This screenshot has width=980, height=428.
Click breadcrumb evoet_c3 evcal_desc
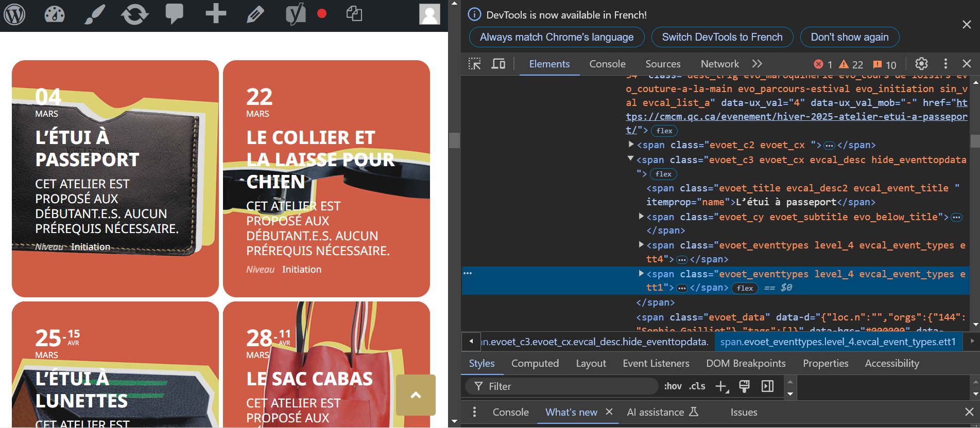[594, 342]
